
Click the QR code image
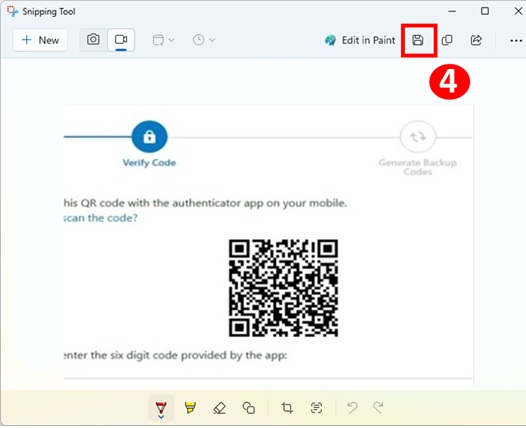coord(283,288)
